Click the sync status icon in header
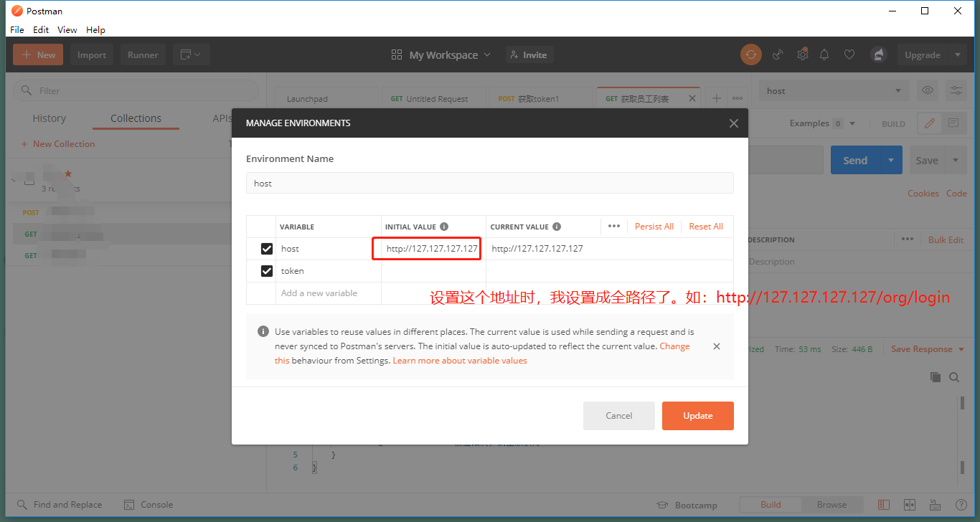This screenshot has height=522, width=980. [751, 54]
